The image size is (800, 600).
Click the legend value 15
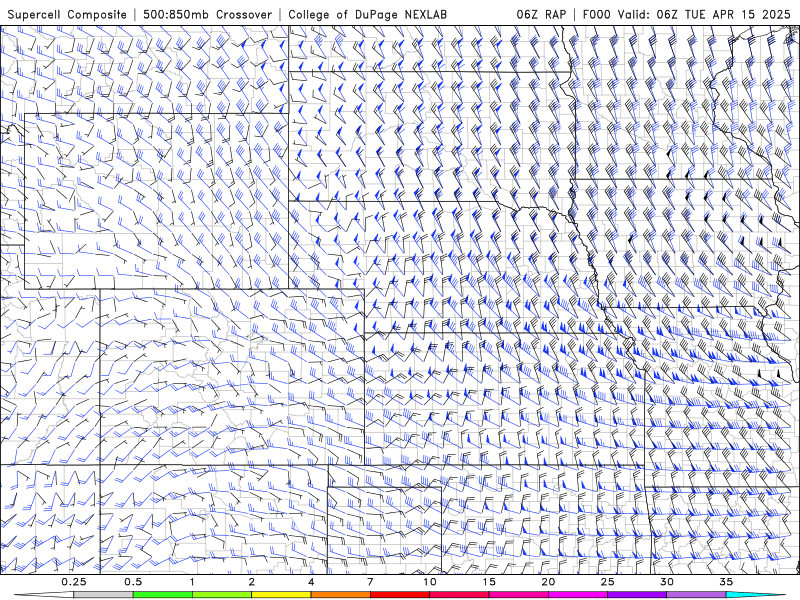pyautogui.click(x=489, y=582)
